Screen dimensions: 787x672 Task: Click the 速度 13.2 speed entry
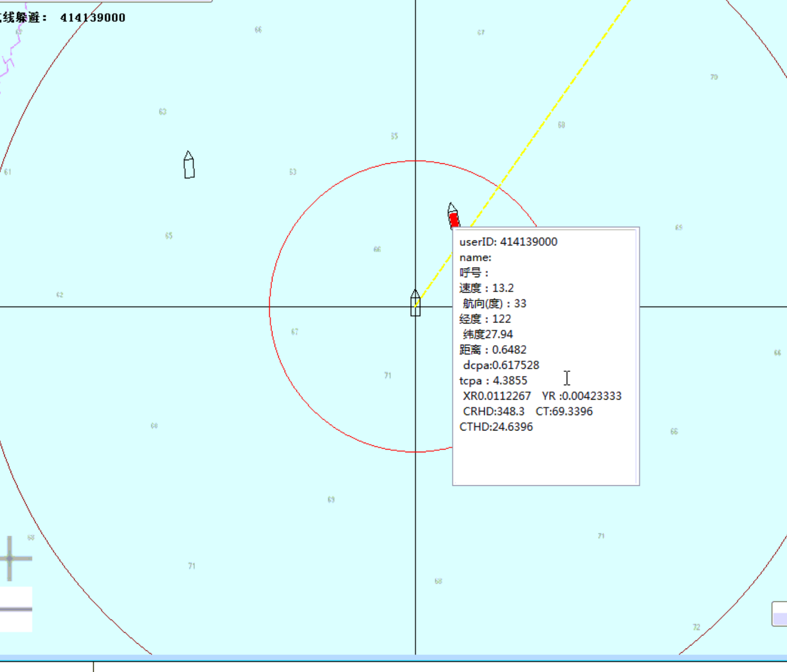coord(486,288)
